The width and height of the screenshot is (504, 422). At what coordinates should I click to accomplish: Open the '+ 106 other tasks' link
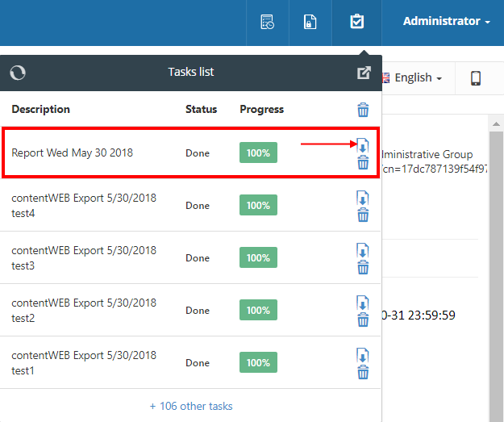point(191,406)
